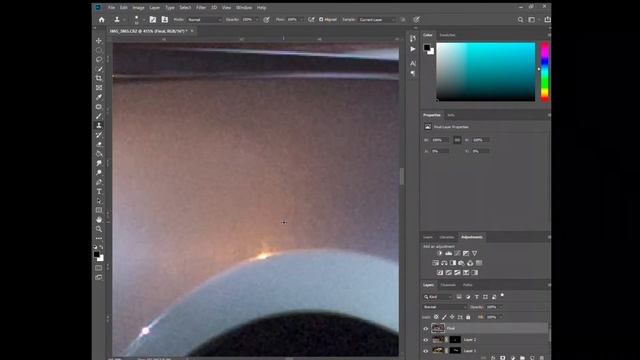Open the blend Mode dropdown in options bar
The height and width of the screenshot is (360, 640).
point(204,20)
